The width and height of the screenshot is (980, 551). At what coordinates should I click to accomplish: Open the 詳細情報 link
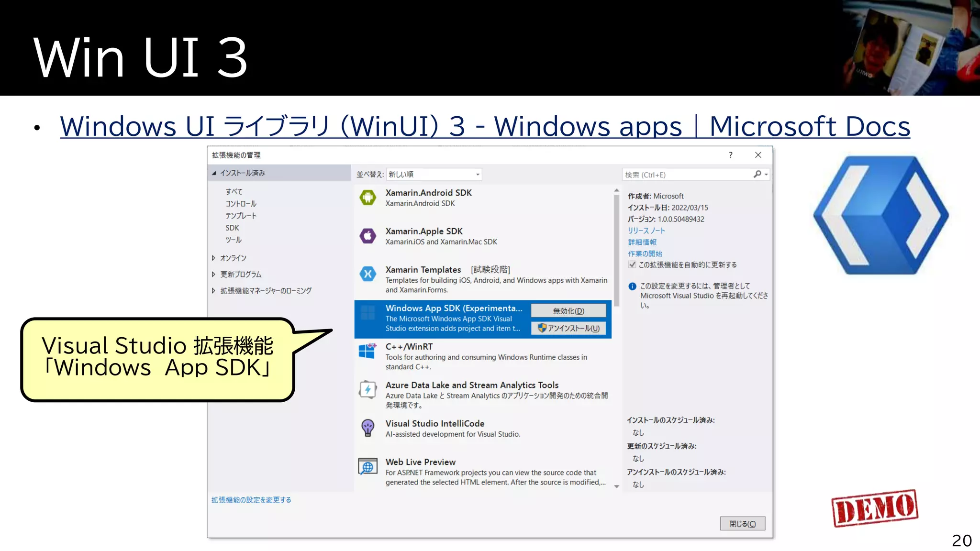(x=642, y=242)
